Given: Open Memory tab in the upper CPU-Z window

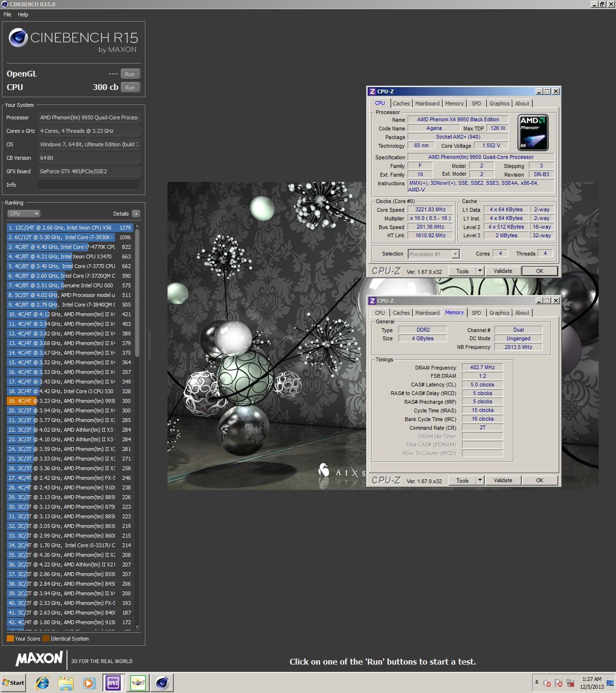Looking at the screenshot, I should (x=454, y=103).
